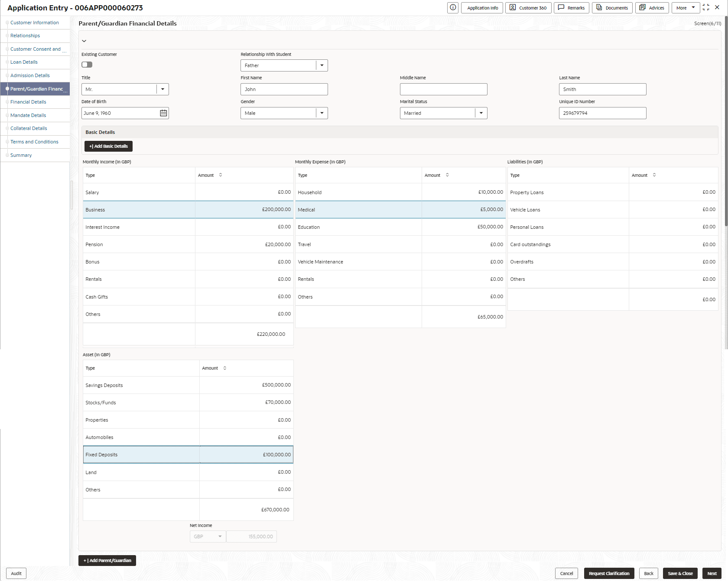728x582 pixels.
Task: Go to Customer Information step
Action: (35, 23)
